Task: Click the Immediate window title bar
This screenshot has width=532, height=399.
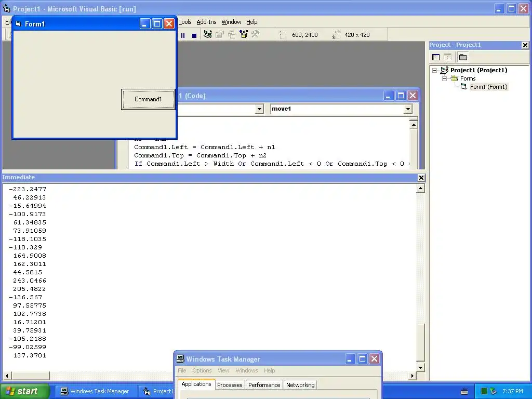Action: coord(209,178)
